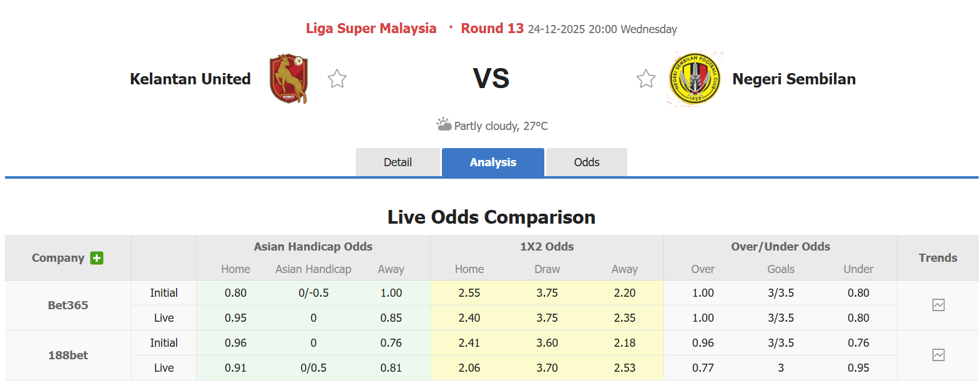The width and height of the screenshot is (980, 383).
Task: Click the Kelantan United club crest
Action: 288,79
